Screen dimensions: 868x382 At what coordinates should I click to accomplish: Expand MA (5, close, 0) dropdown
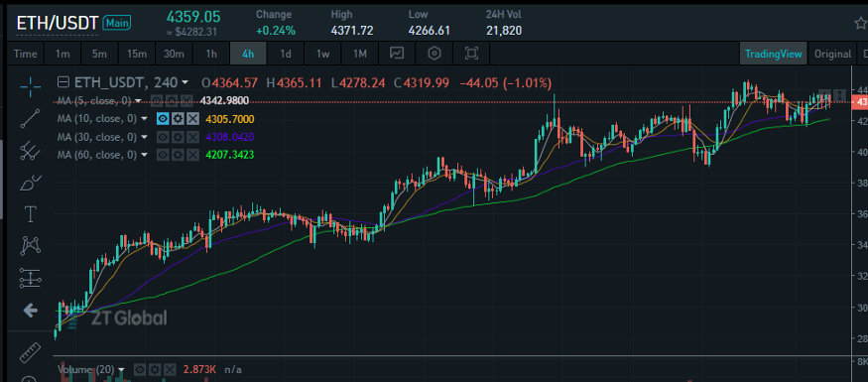pyautogui.click(x=139, y=101)
